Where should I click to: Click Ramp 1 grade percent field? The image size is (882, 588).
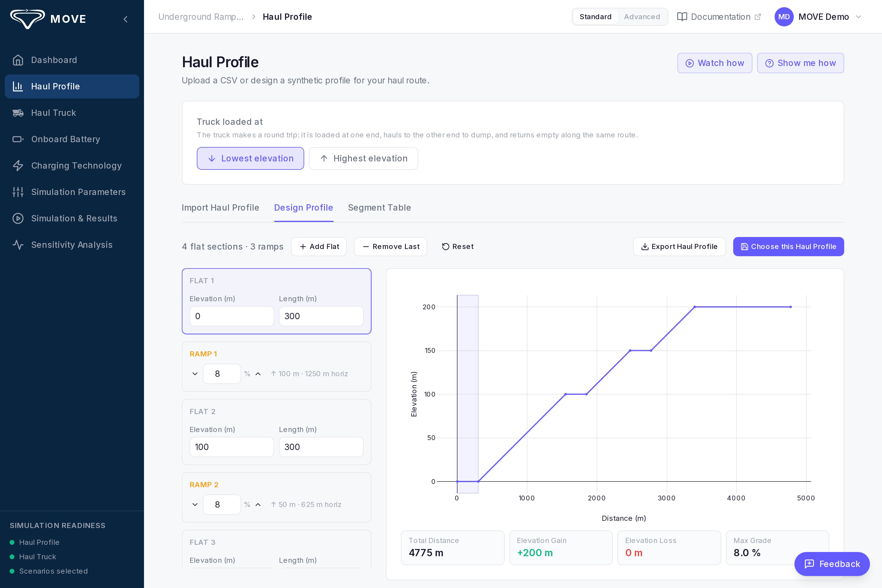coord(222,374)
